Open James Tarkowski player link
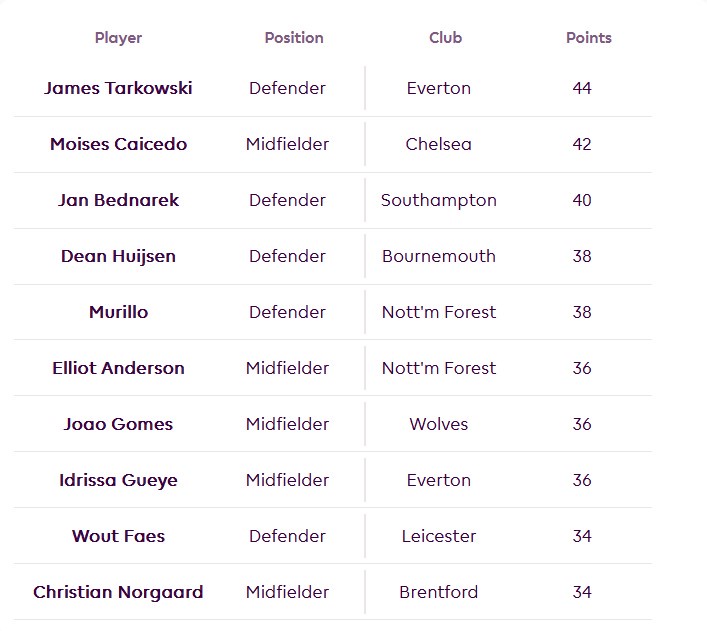 [x=118, y=88]
